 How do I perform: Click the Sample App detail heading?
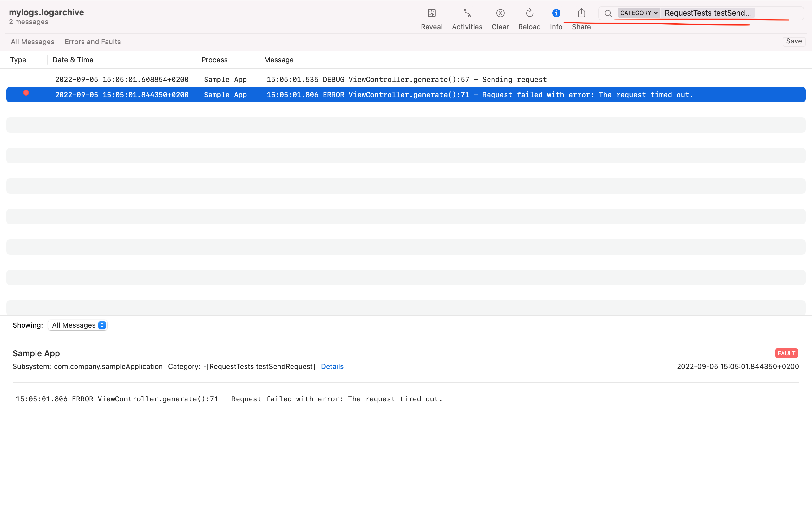pos(36,353)
